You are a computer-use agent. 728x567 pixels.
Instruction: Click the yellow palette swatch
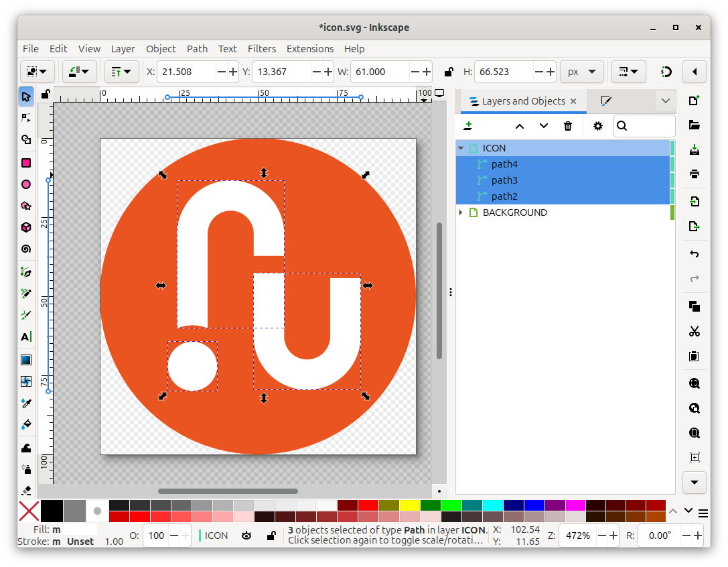[410, 505]
